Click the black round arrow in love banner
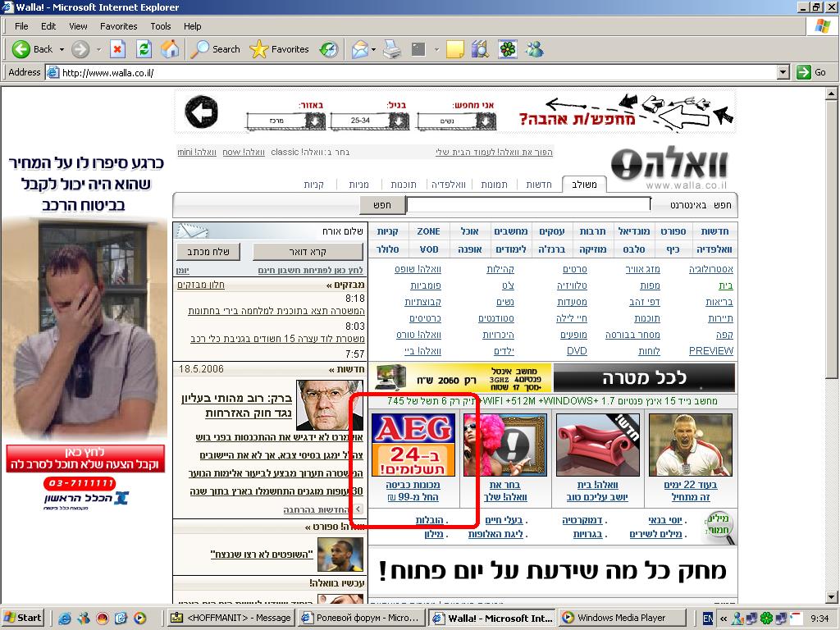Screen dimensions: 840x630 202,112
